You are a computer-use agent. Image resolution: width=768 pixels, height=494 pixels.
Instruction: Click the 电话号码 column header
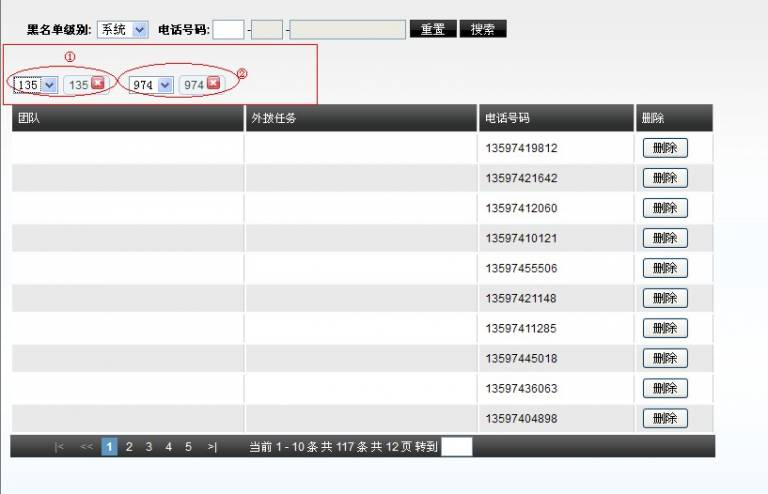point(507,118)
